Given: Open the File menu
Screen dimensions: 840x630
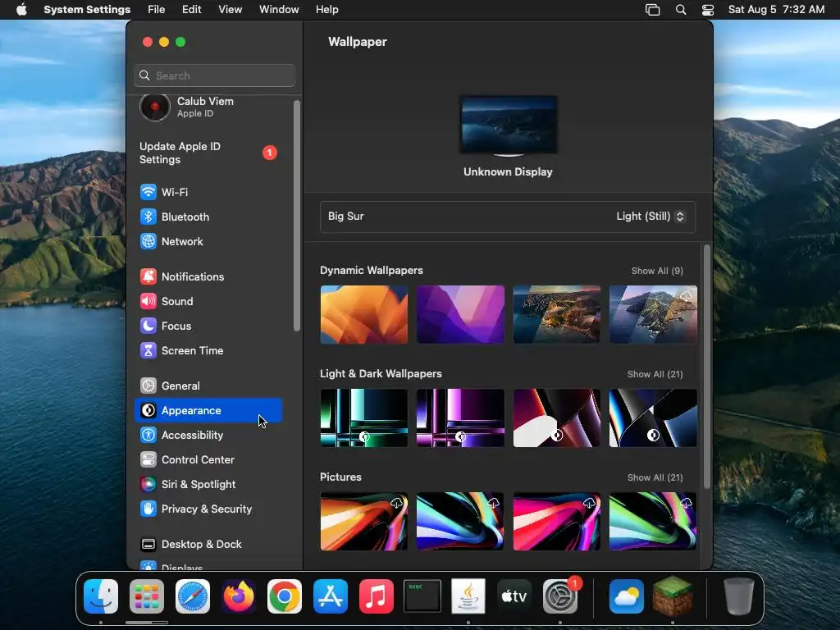Looking at the screenshot, I should (157, 9).
